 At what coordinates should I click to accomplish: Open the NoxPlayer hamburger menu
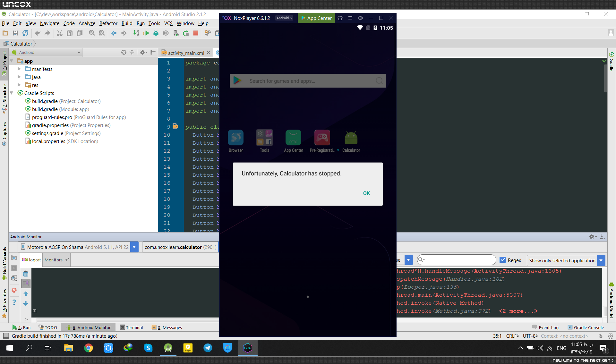click(350, 18)
